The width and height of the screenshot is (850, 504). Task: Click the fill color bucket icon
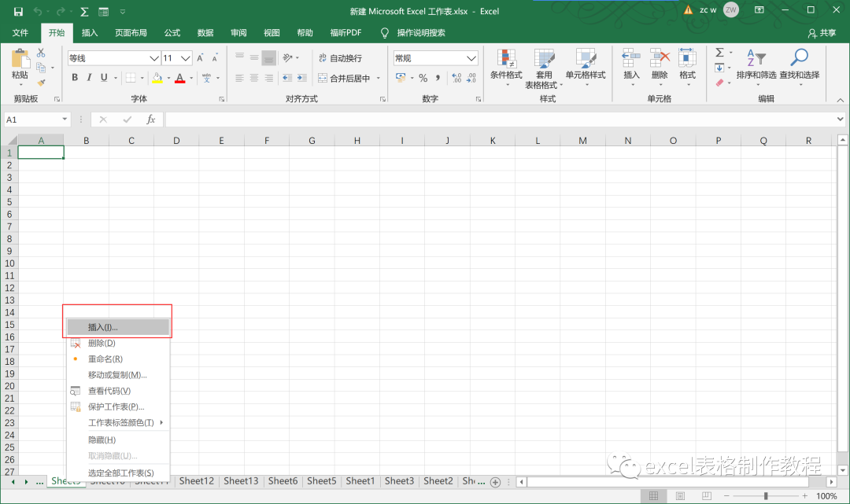157,78
